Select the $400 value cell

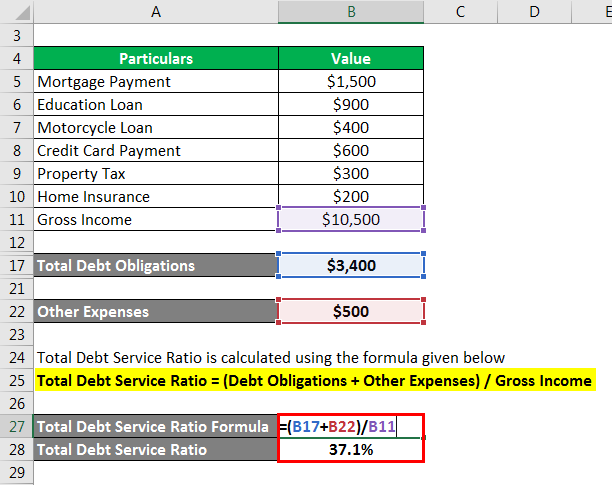[351, 128]
